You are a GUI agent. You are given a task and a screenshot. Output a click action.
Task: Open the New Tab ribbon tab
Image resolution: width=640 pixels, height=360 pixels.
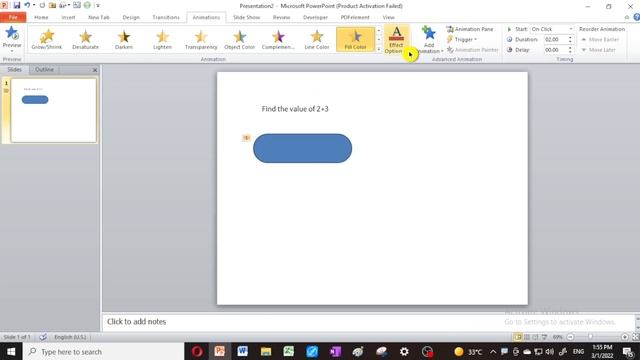coord(99,17)
